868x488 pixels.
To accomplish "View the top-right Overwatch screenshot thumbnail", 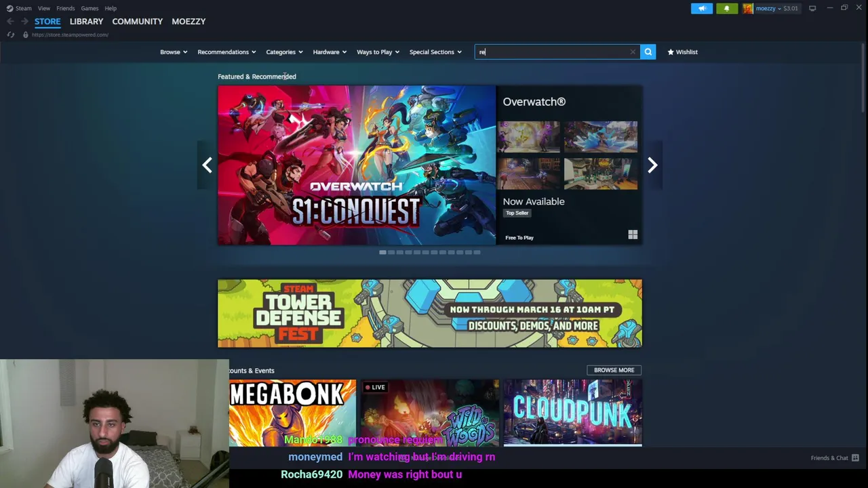I will click(601, 136).
